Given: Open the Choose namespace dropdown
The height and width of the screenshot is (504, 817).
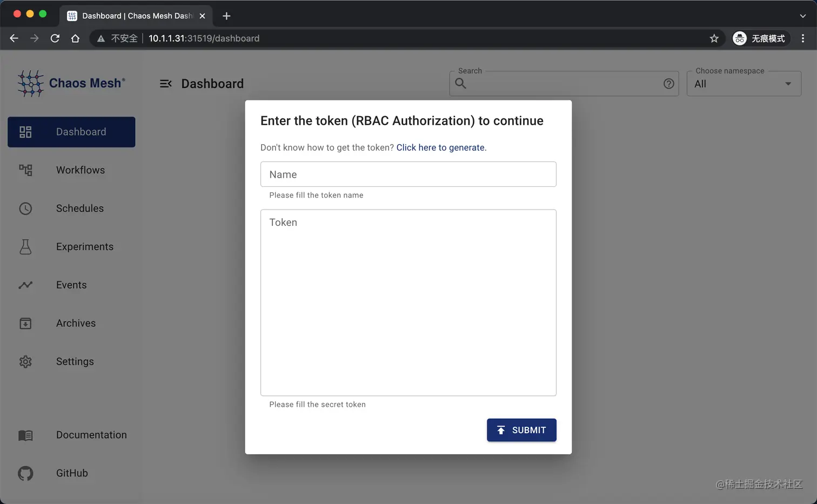Looking at the screenshot, I should (744, 84).
